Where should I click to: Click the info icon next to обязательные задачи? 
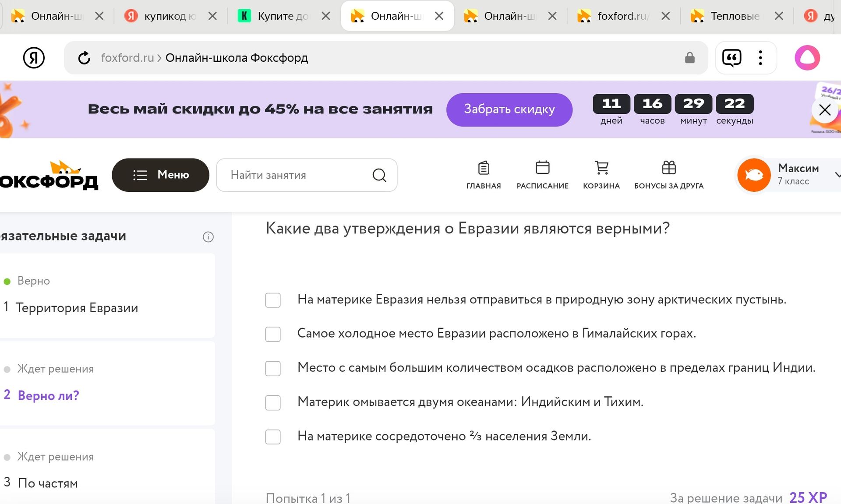point(208,237)
